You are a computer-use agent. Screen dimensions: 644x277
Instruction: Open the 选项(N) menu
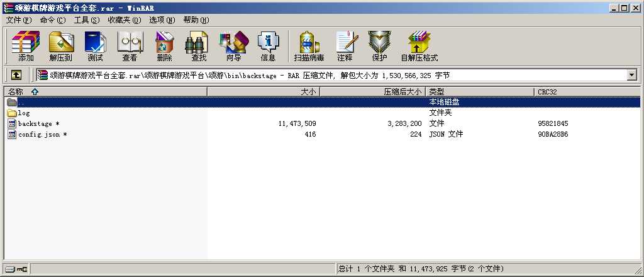(x=162, y=20)
